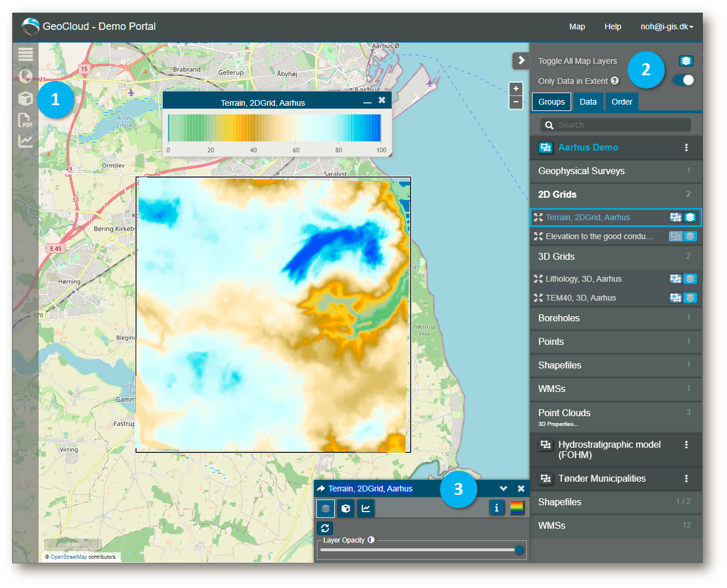Toggle layer visibility for Elevation to good conductor
This screenshot has width=727, height=588.
pos(690,236)
